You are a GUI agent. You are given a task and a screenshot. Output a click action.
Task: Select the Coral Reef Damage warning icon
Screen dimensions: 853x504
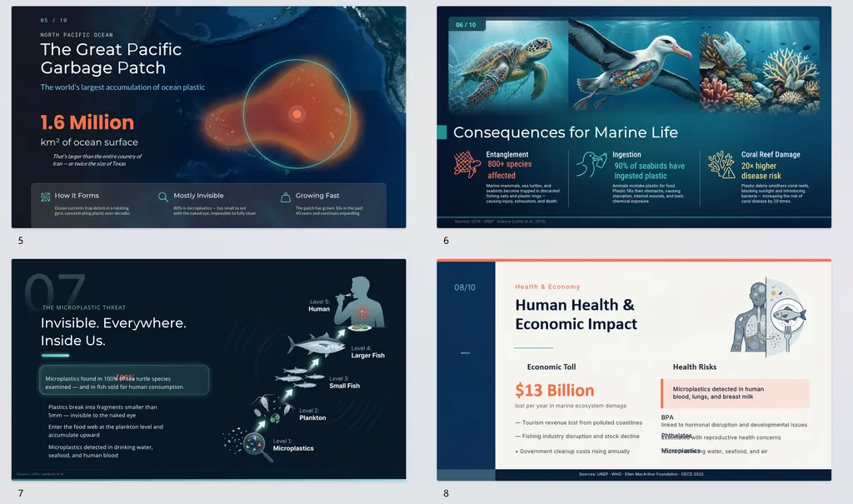722,165
